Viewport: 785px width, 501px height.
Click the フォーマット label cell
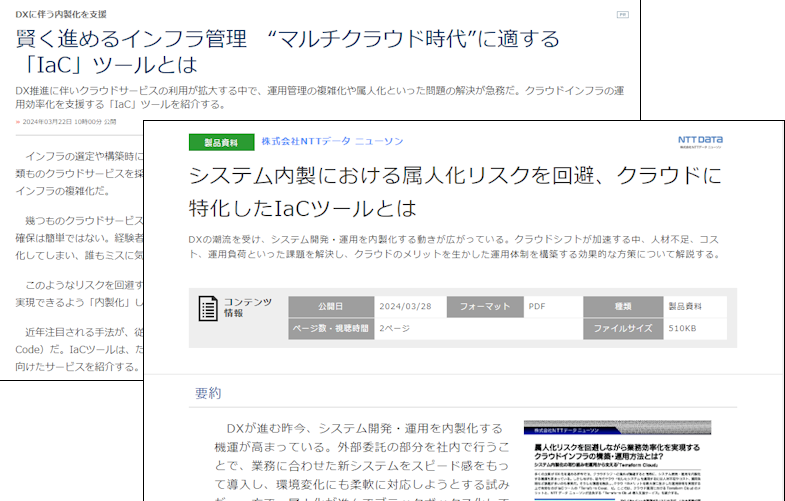(x=485, y=306)
